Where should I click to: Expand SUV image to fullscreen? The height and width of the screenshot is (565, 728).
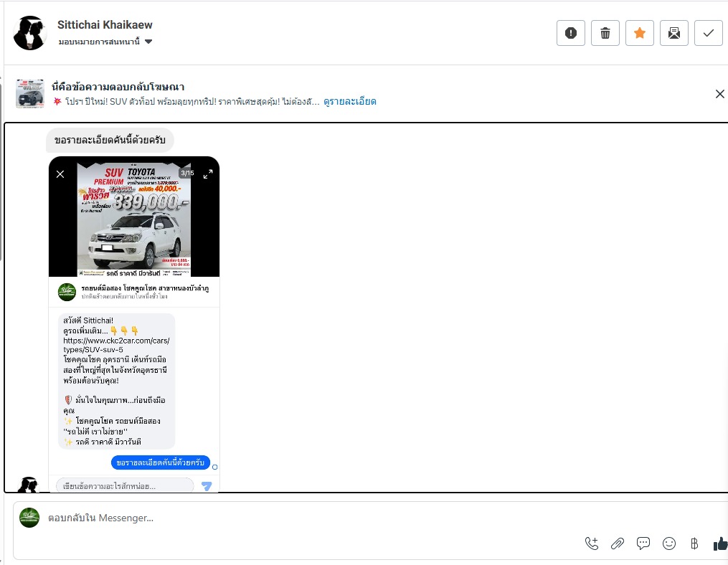pyautogui.click(x=208, y=174)
